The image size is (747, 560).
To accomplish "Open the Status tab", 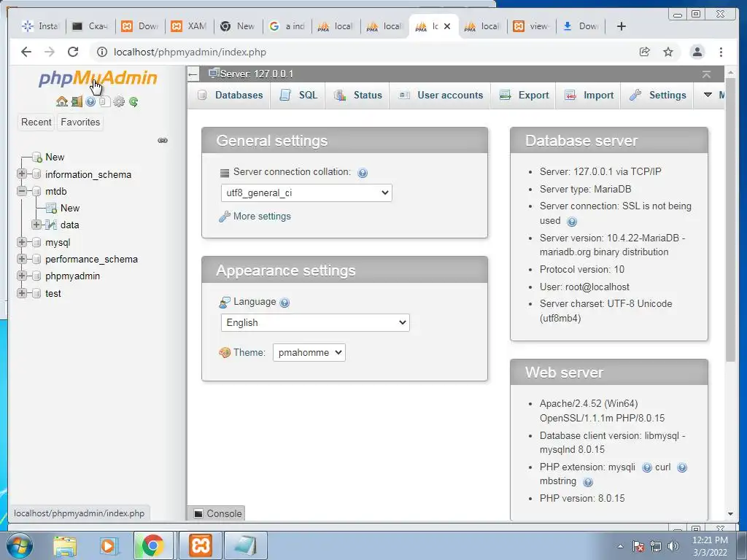I will pos(357,96).
